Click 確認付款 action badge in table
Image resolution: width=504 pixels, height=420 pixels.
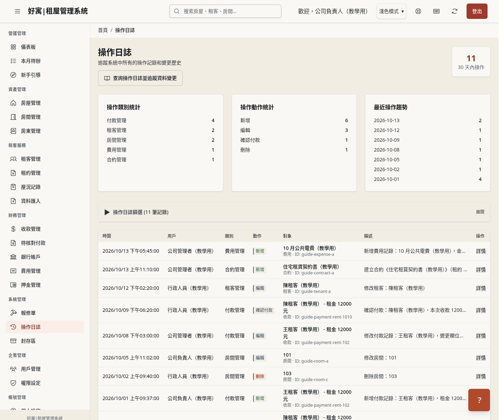(x=264, y=310)
